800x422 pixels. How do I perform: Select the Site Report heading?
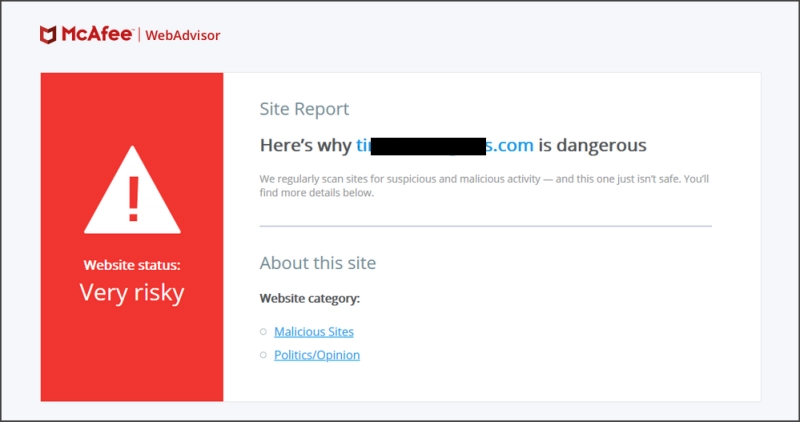click(304, 109)
